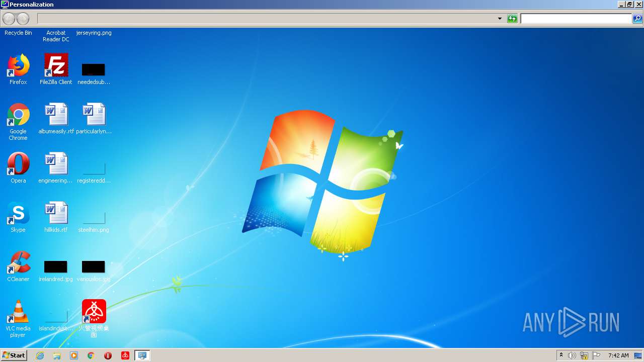Select the neededsub... file thumbnail
Image resolution: width=644 pixels, height=362 pixels.
click(x=94, y=70)
